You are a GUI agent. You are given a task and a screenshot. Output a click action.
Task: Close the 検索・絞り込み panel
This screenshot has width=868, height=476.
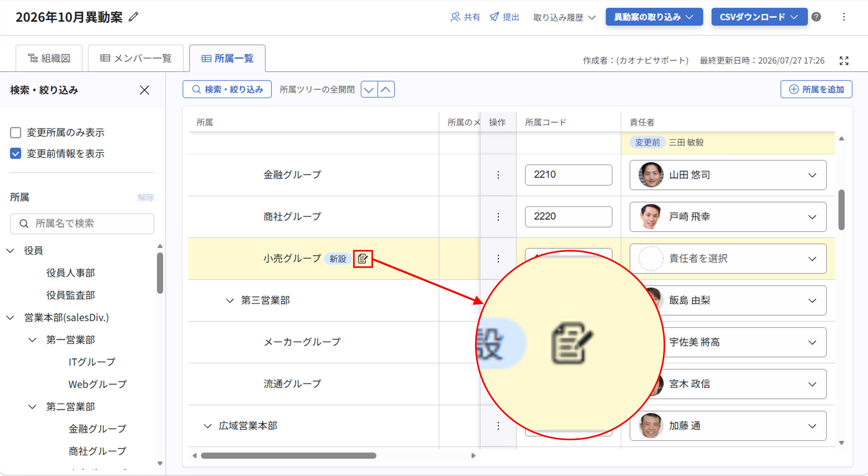[144, 90]
